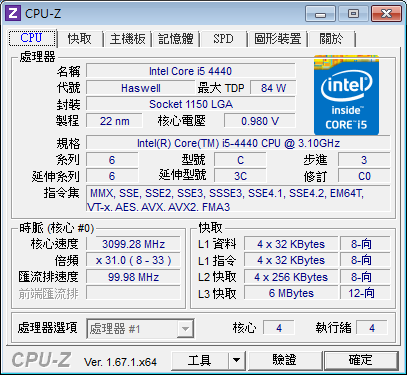Click the Intel Core i5 4440 name field
407x375 pixels.
191,71
